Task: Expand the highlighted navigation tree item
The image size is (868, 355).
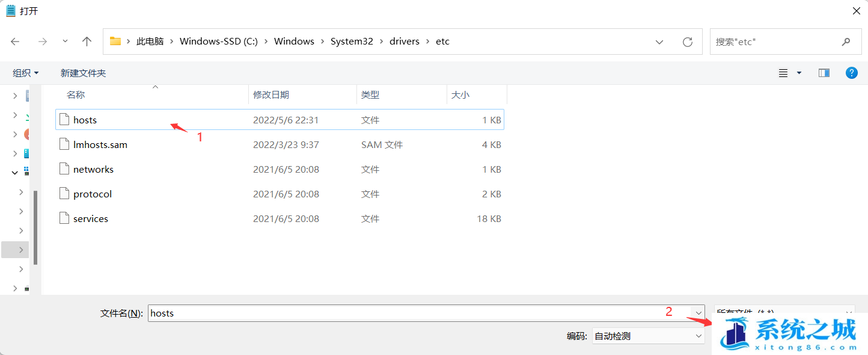Action: tap(21, 250)
